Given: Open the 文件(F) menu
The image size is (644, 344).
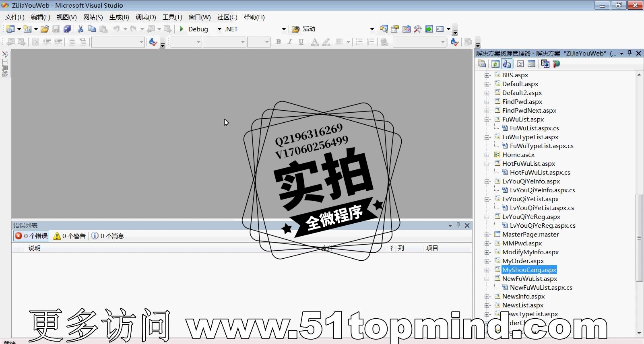Looking at the screenshot, I should click(x=15, y=17).
